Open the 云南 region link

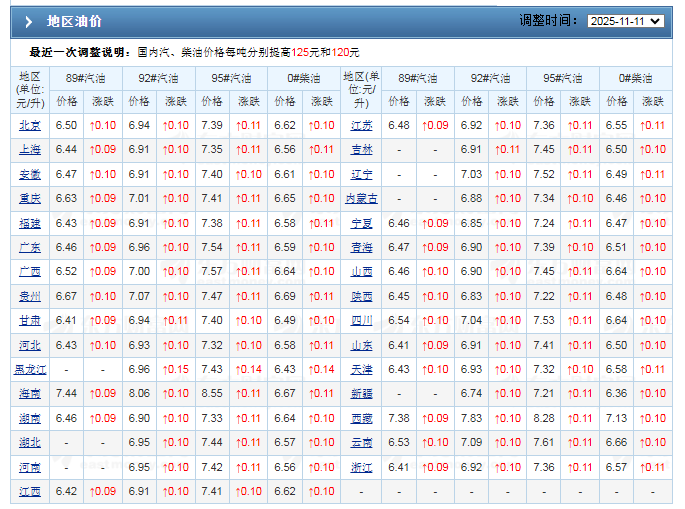(x=362, y=442)
